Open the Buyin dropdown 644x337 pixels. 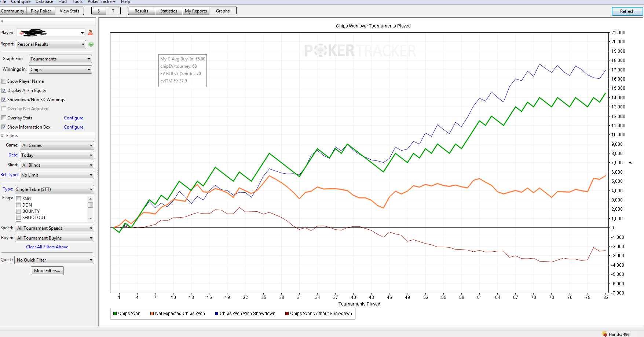click(54, 238)
